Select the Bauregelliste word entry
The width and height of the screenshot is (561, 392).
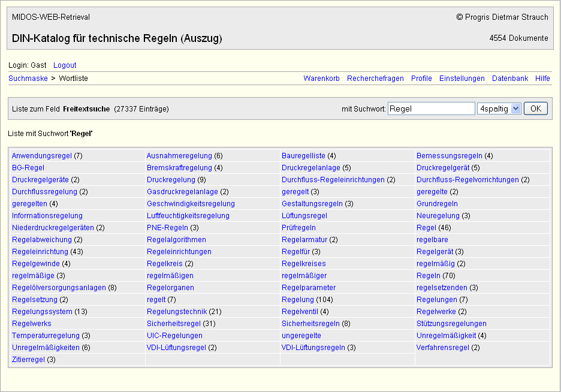303,156
